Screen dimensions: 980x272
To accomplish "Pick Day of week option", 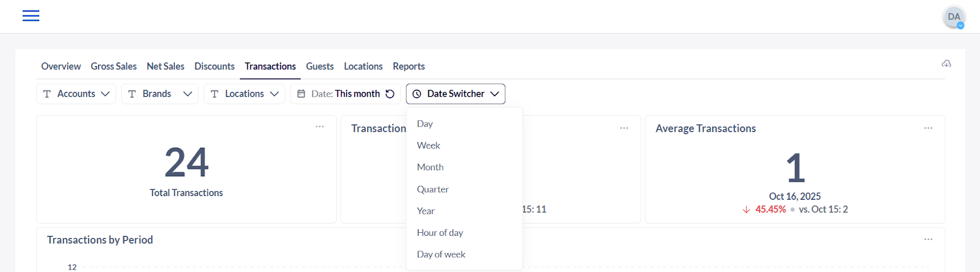I will (x=441, y=254).
